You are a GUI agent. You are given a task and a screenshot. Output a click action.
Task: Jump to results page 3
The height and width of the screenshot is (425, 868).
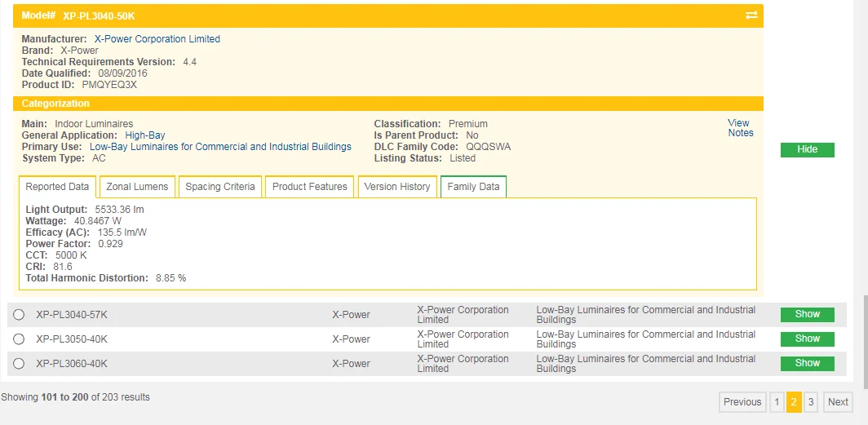tap(810, 402)
